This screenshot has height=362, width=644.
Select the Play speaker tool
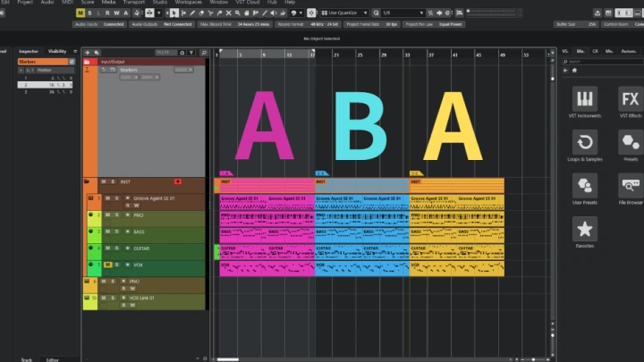click(274, 13)
